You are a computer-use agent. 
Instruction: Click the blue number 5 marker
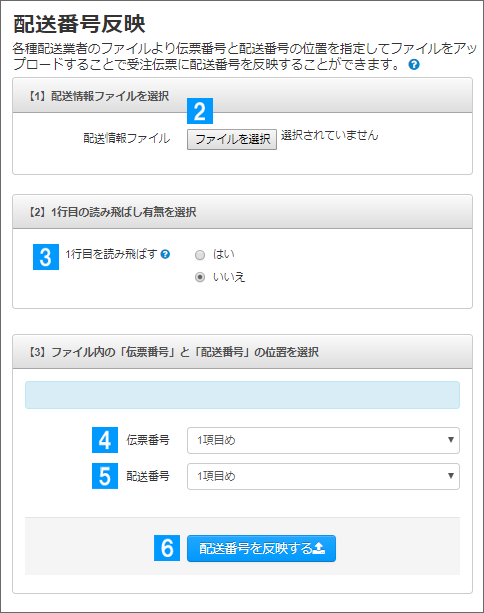105,476
